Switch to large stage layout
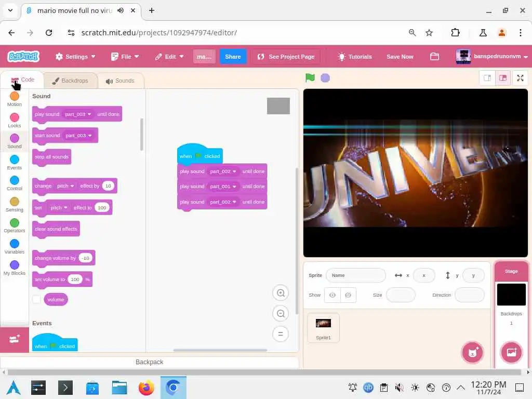The width and height of the screenshot is (532, 399). click(x=503, y=78)
